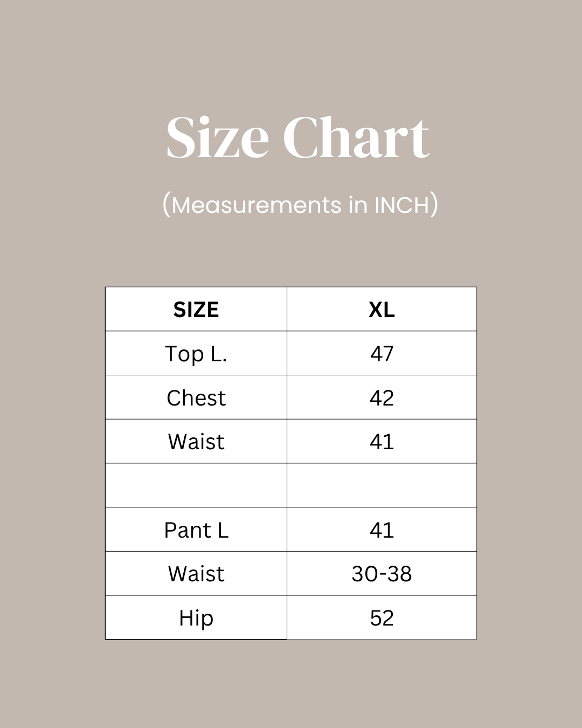Viewport: 582px width, 728px height.
Task: Click the Hip value 52 cell
Action: (x=382, y=618)
